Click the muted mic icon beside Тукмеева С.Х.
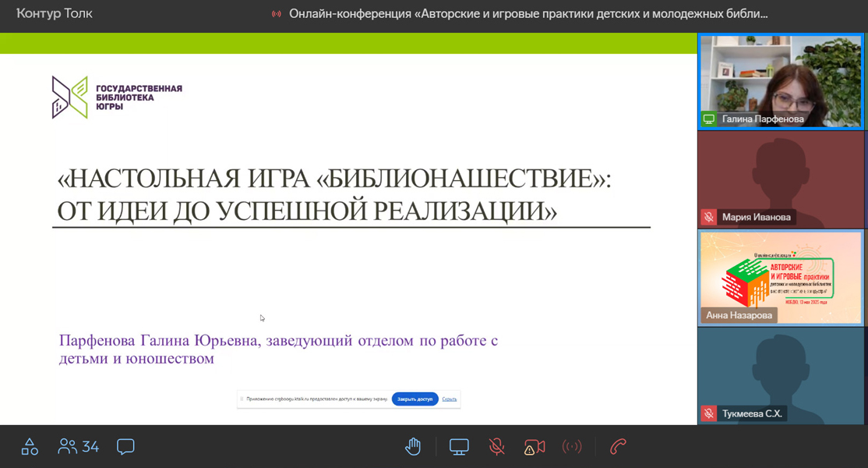Viewport: 868px width, 468px height. [709, 414]
